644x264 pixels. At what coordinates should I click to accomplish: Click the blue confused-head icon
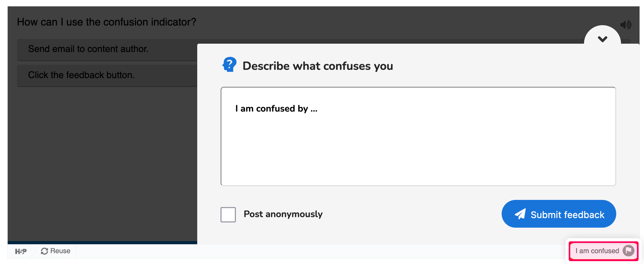[x=229, y=64]
